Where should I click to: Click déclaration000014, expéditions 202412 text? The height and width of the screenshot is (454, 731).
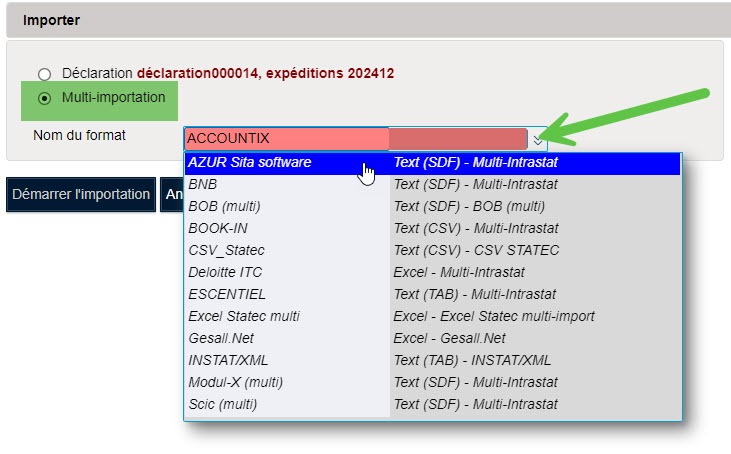(265, 73)
